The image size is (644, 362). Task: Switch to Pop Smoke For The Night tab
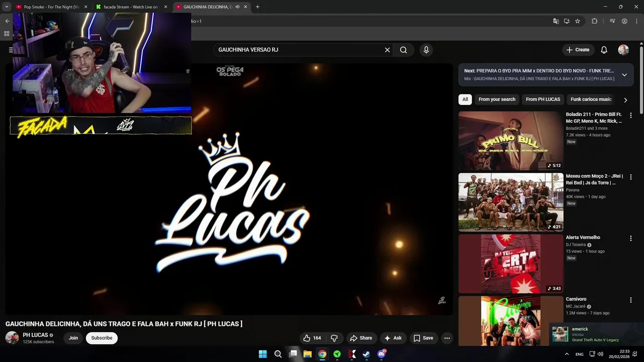pyautogui.click(x=52, y=7)
